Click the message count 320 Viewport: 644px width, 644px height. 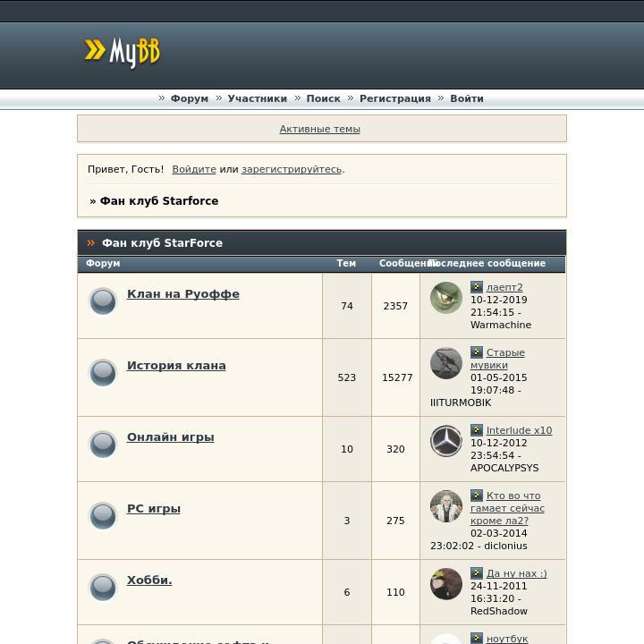[395, 449]
